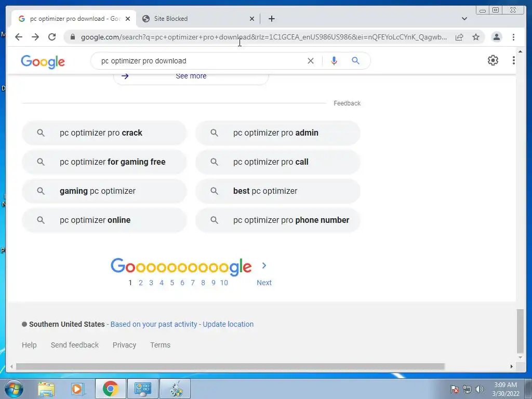Open the Privacy footer link
Image resolution: width=532 pixels, height=399 pixels.
click(x=124, y=345)
